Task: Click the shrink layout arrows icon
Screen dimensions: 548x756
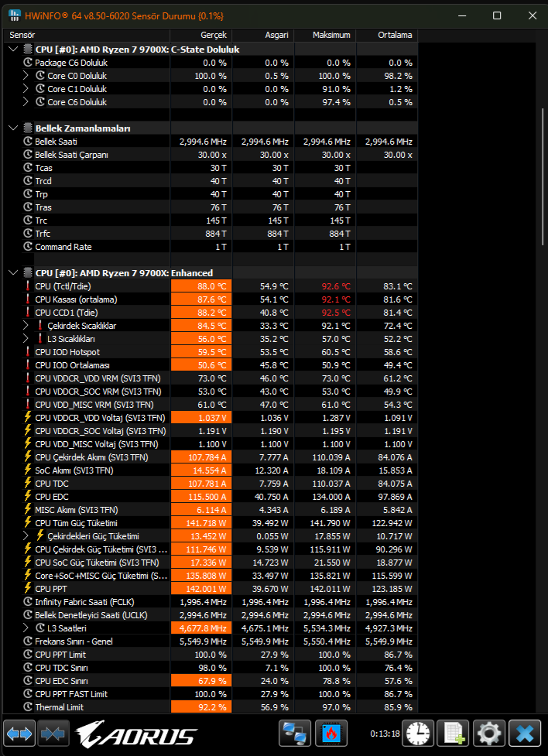Action: click(x=53, y=734)
